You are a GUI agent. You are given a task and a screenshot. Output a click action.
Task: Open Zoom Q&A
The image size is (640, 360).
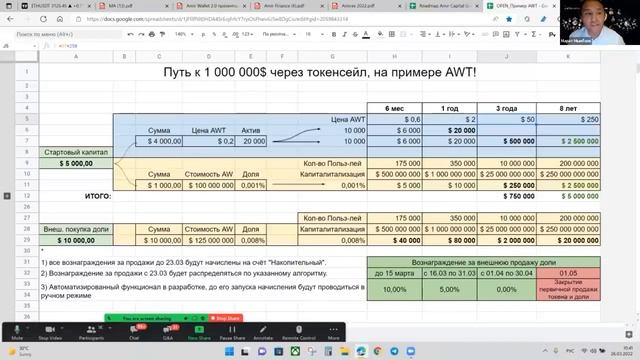[167, 332]
